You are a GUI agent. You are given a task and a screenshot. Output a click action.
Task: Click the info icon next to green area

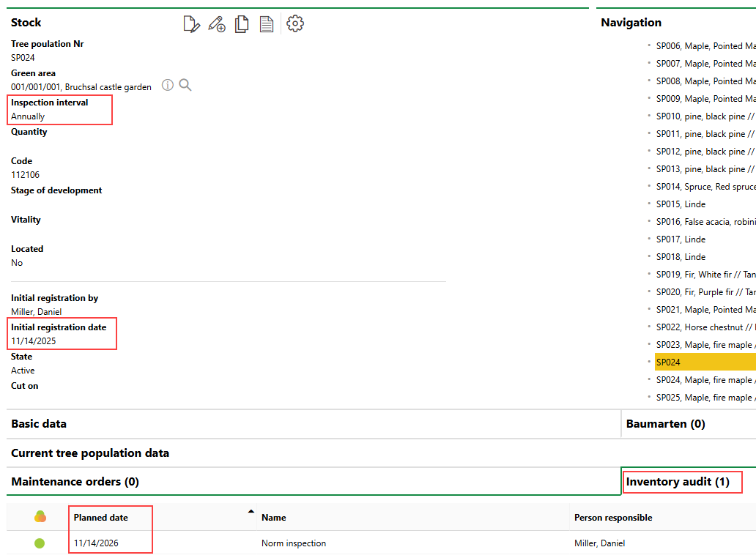[168, 86]
